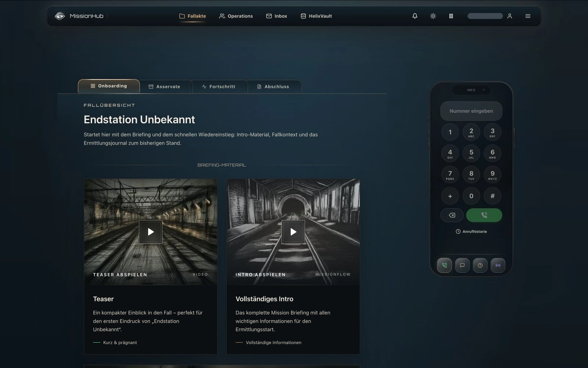
Task: Go to Operations in the navigation bar
Action: pos(236,16)
